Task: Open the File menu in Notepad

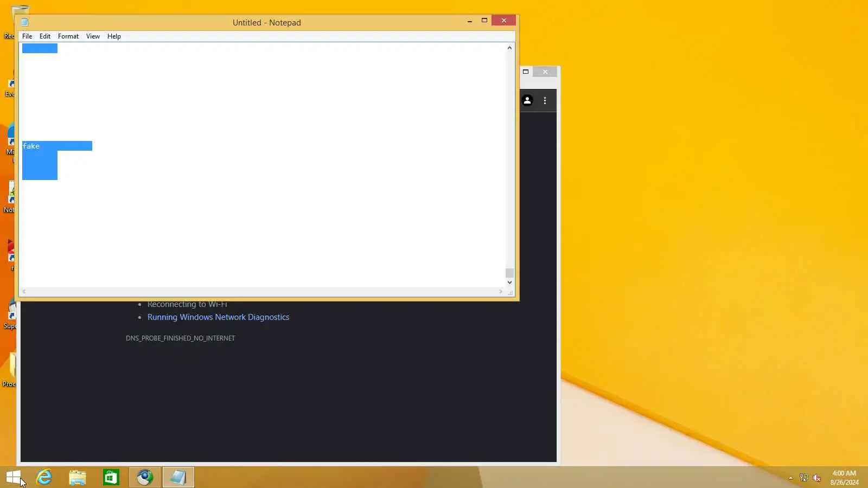Action: click(27, 36)
